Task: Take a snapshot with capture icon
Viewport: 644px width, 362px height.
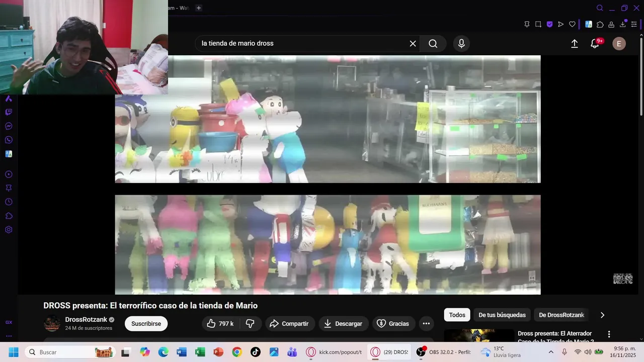Action: (x=538, y=24)
